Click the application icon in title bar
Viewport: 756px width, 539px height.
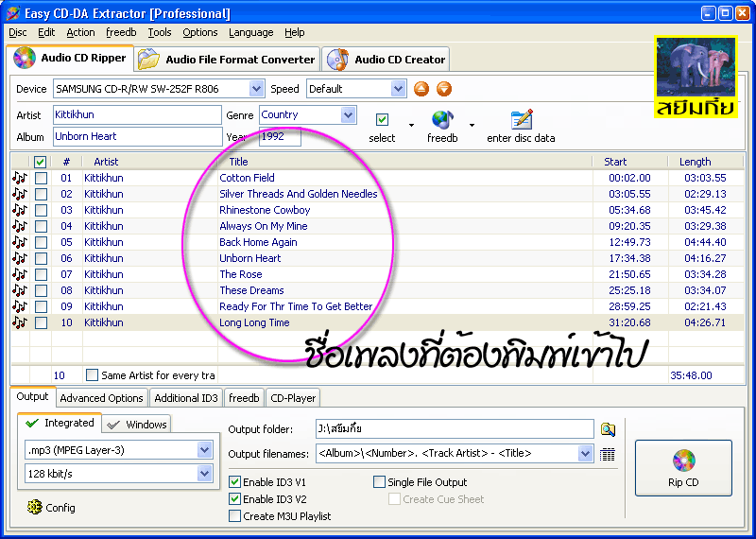(x=13, y=13)
